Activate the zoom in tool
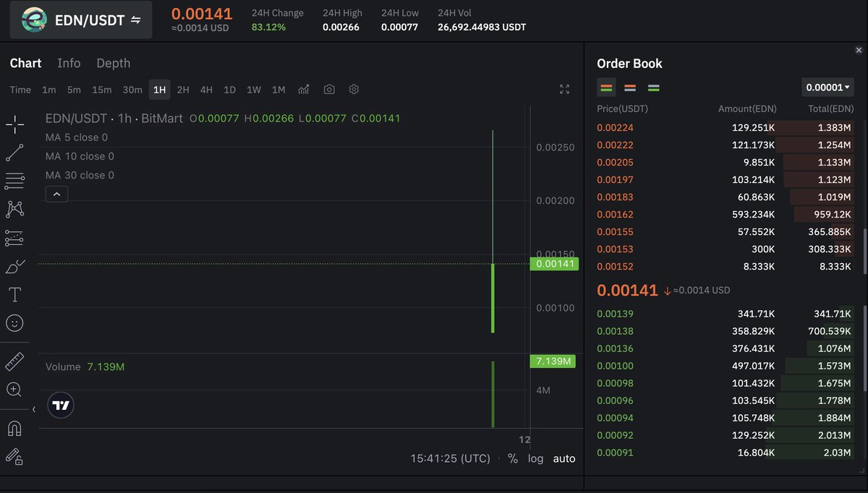 (14, 390)
